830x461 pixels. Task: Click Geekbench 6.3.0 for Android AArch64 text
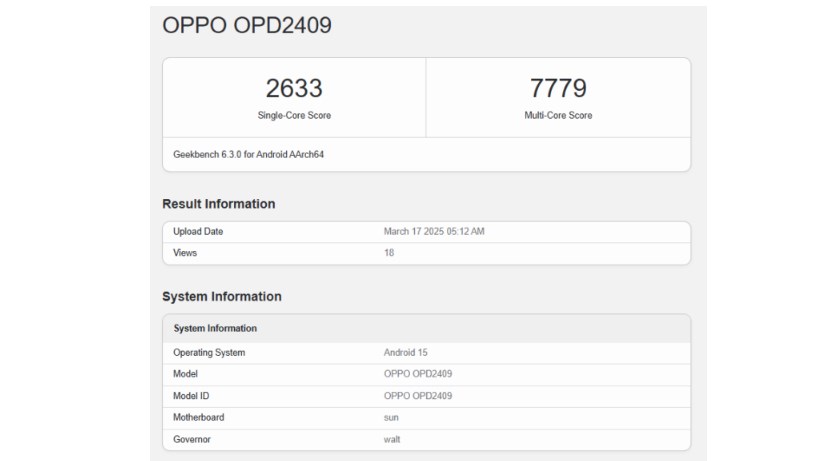tap(248, 155)
